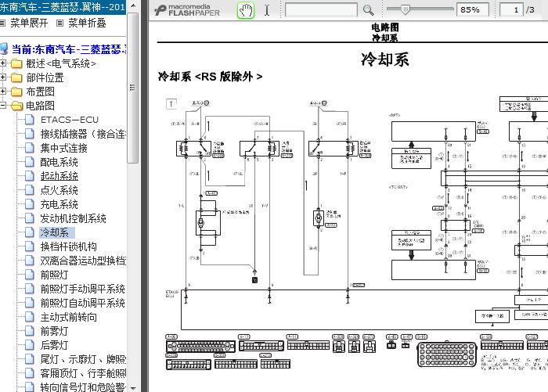This screenshot has height=392, width=548.
Task: Open the 主动式前转向 page
Action: click(69, 317)
